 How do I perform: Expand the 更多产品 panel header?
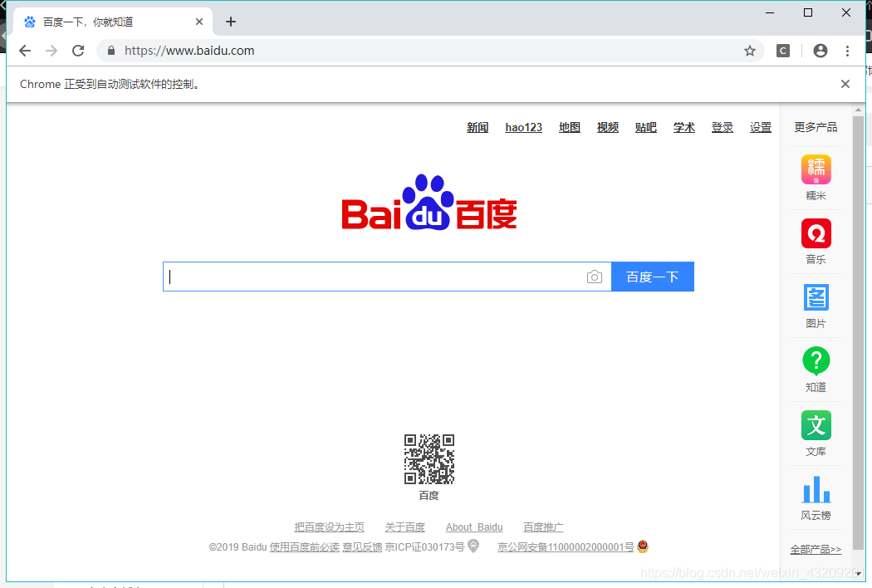[816, 127]
